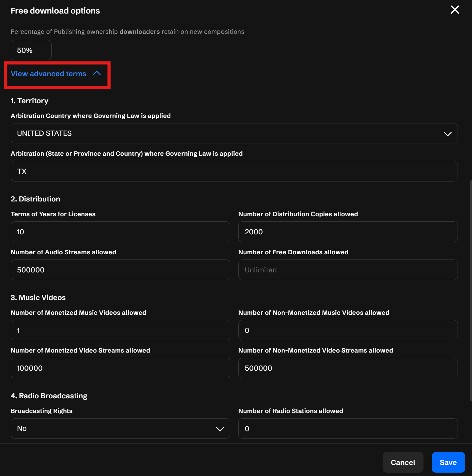
Task: Click the Save button
Action: tap(448, 462)
